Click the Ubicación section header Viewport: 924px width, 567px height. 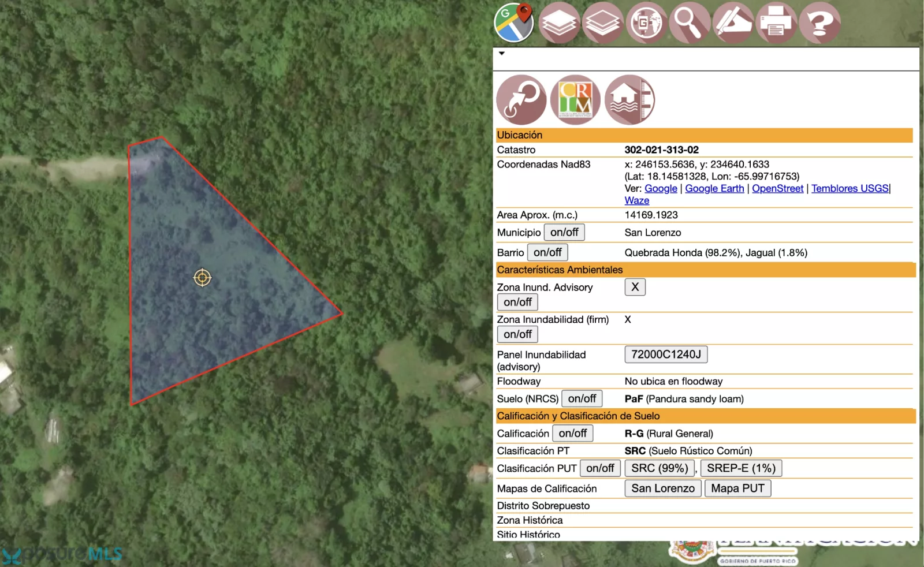point(705,135)
